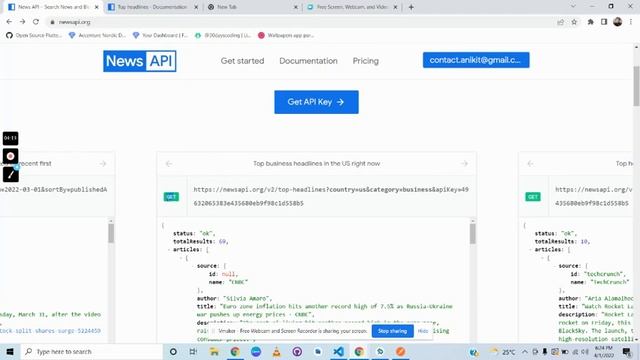Open a new browser tab
The image size is (640, 360).
pyautogui.click(x=411, y=7)
